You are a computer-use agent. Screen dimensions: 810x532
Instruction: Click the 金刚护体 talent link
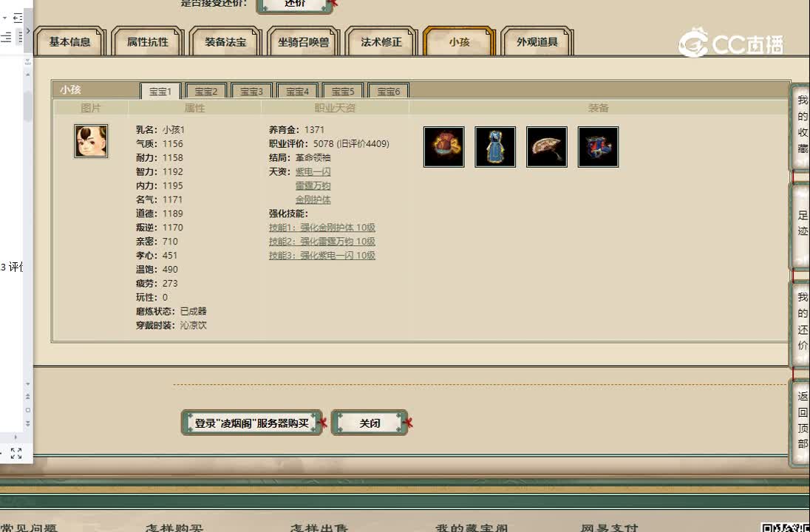click(x=313, y=199)
